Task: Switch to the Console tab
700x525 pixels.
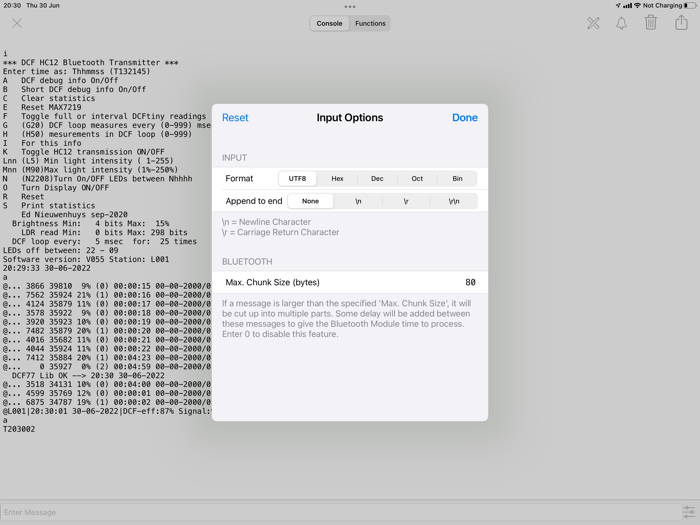Action: (x=329, y=23)
